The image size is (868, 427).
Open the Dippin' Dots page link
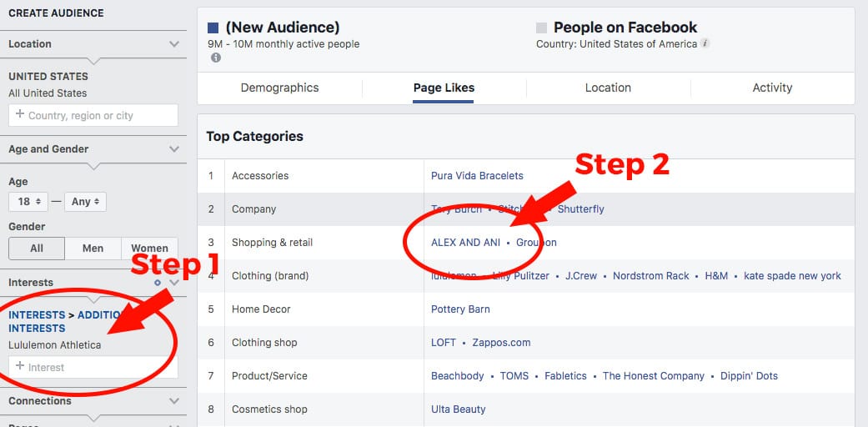(x=749, y=375)
